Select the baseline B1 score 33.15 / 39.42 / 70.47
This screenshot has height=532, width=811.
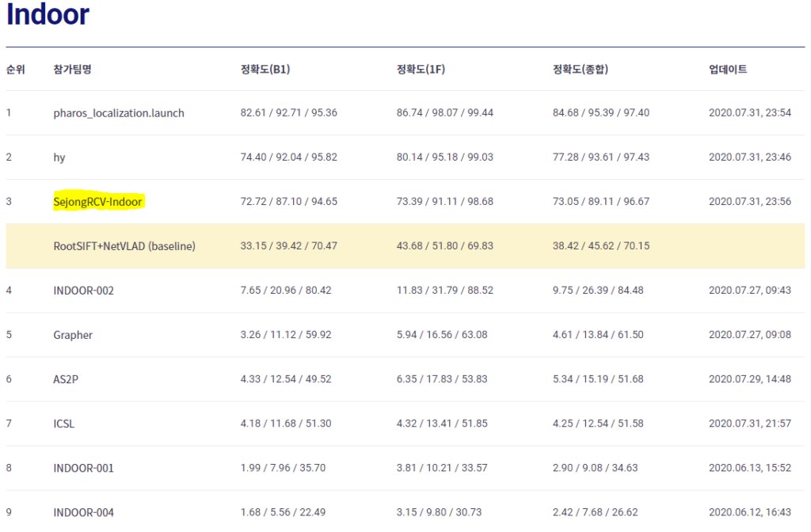tap(288, 246)
